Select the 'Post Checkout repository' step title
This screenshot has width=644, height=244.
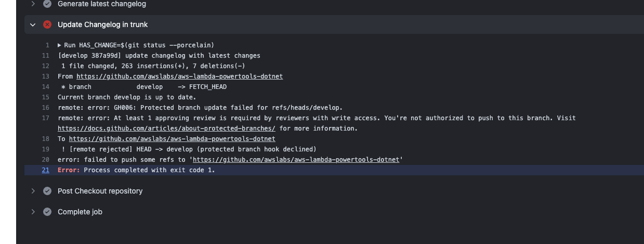click(x=100, y=191)
